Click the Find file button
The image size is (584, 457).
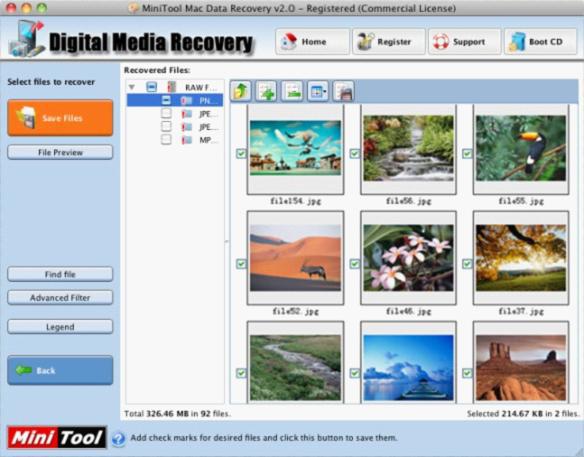[x=60, y=274]
